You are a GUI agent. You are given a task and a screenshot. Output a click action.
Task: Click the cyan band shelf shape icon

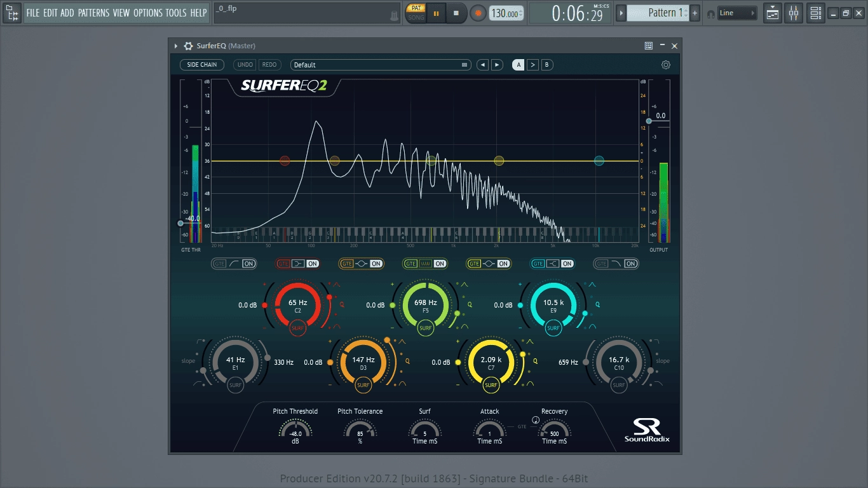(553, 264)
